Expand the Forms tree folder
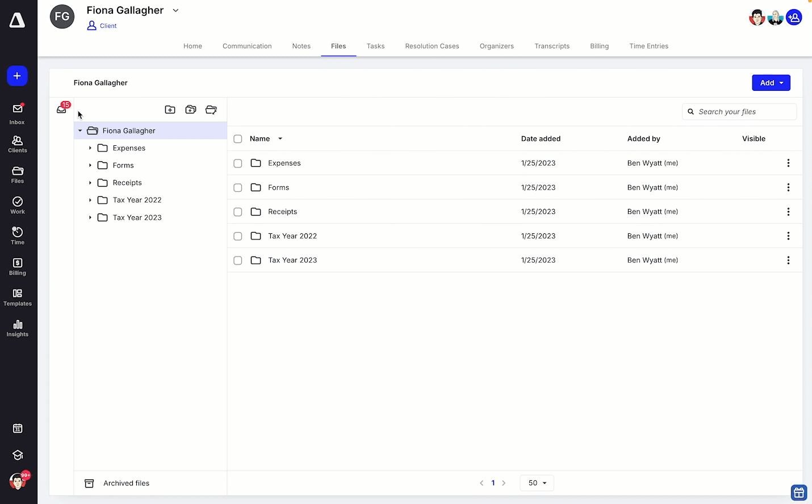Viewport: 812px width, 504px height. point(90,165)
